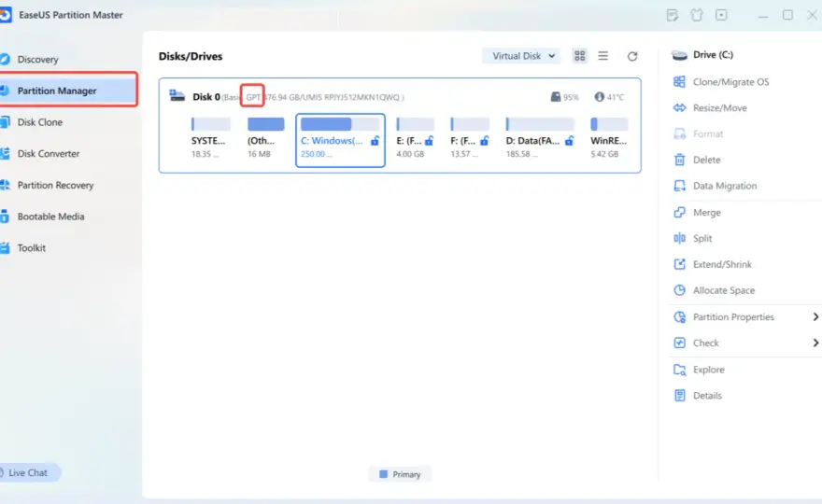Start a Live Chat session
This screenshot has width=822, height=504.
pos(28,472)
